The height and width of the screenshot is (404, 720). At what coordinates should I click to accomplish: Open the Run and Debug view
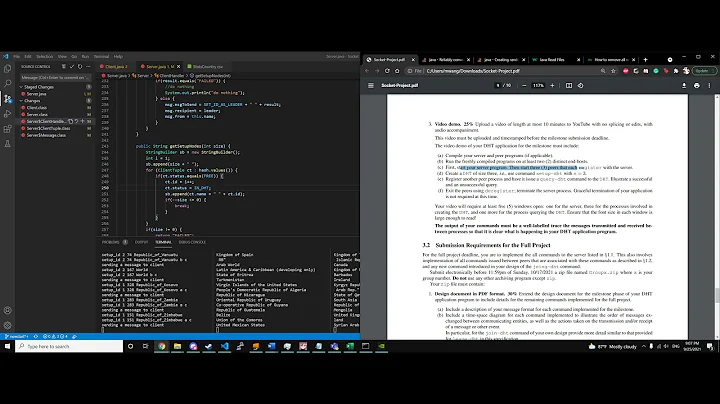(7, 114)
